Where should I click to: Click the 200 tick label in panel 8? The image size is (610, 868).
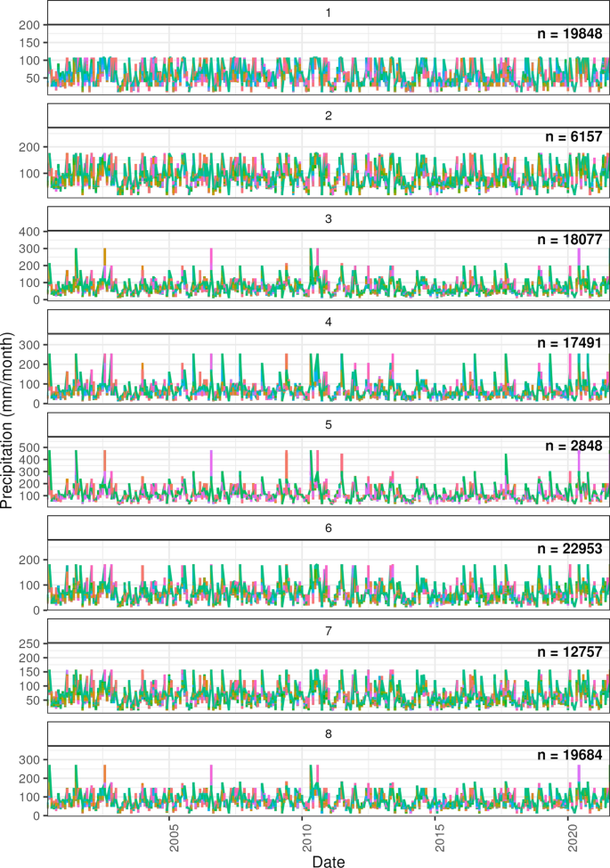tap(29, 778)
